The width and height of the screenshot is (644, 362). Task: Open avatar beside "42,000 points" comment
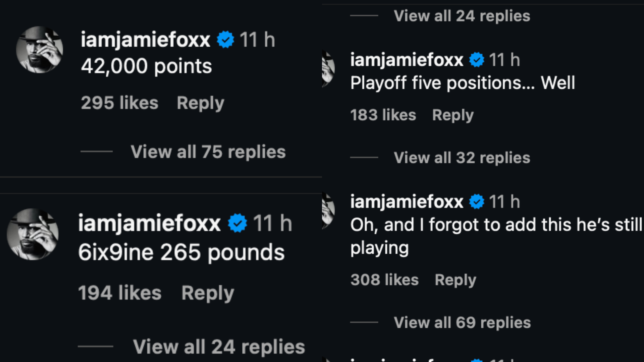click(x=40, y=50)
